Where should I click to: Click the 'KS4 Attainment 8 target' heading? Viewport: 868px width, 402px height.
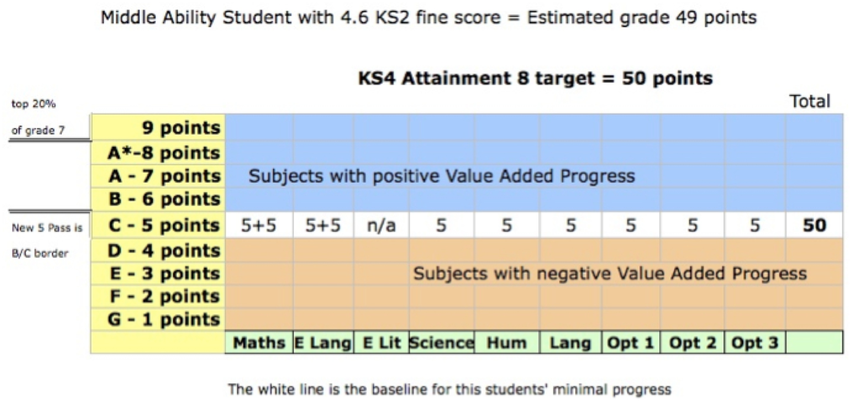(535, 78)
